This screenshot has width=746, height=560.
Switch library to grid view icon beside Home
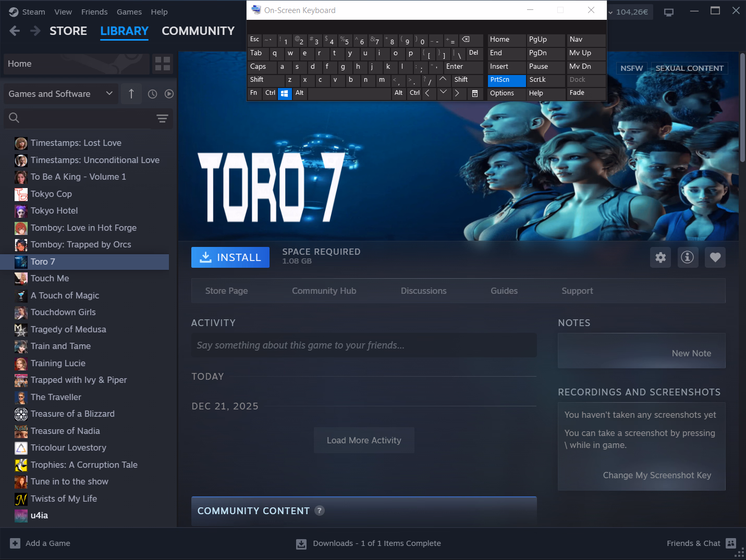pos(163,64)
